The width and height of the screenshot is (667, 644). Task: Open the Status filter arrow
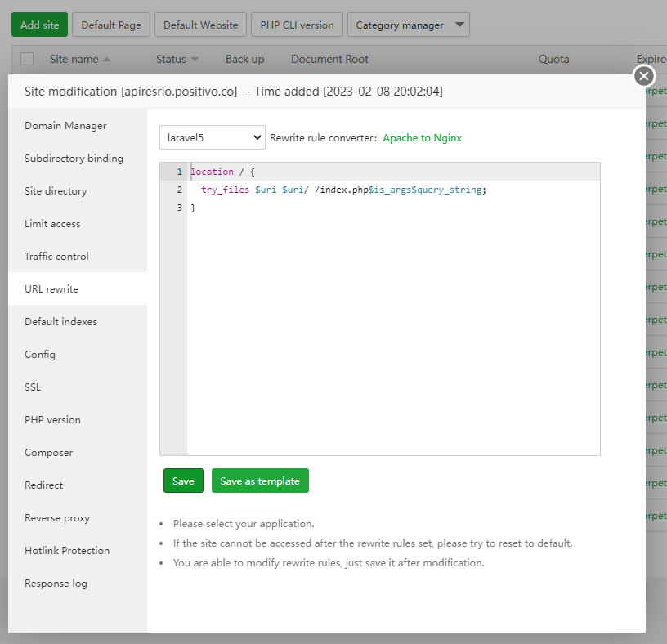pos(195,60)
